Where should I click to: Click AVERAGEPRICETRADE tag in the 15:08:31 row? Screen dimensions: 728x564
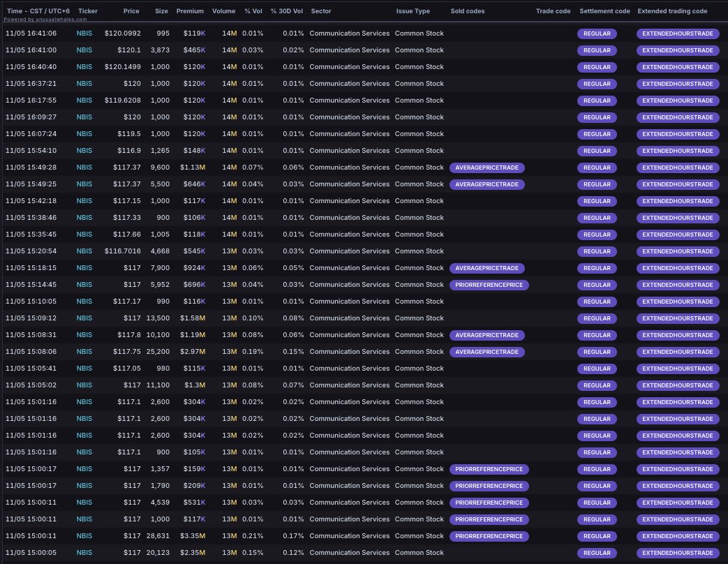coord(487,335)
